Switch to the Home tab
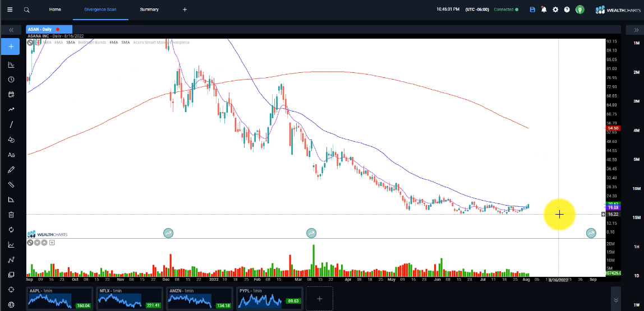 click(x=55, y=10)
